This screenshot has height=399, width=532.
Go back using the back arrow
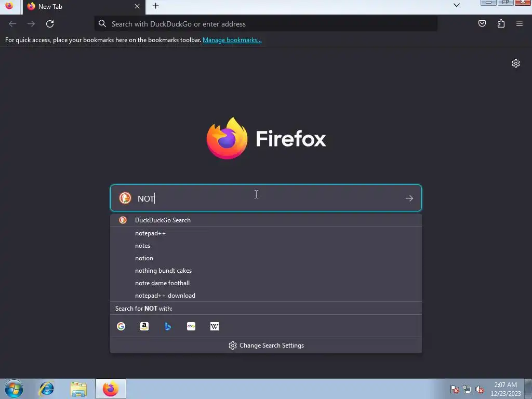click(x=12, y=24)
